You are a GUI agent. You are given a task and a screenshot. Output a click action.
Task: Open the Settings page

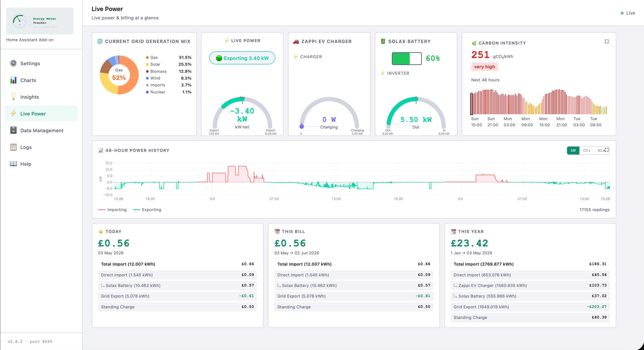point(41,63)
